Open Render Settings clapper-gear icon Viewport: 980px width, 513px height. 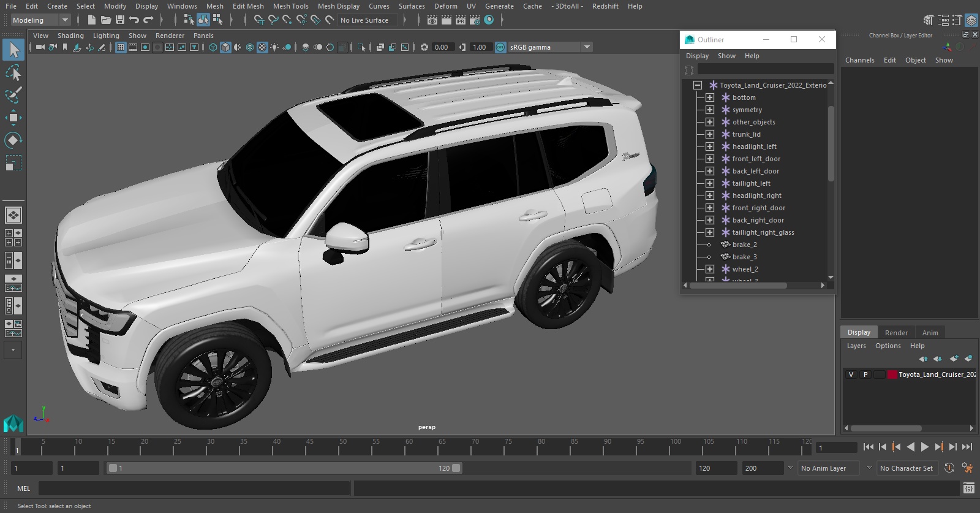[475, 20]
